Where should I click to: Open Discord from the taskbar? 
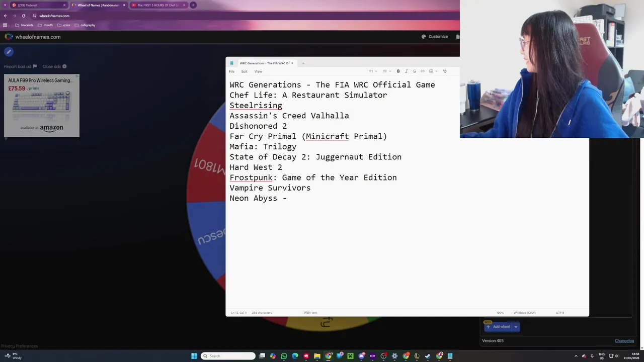click(x=361, y=356)
